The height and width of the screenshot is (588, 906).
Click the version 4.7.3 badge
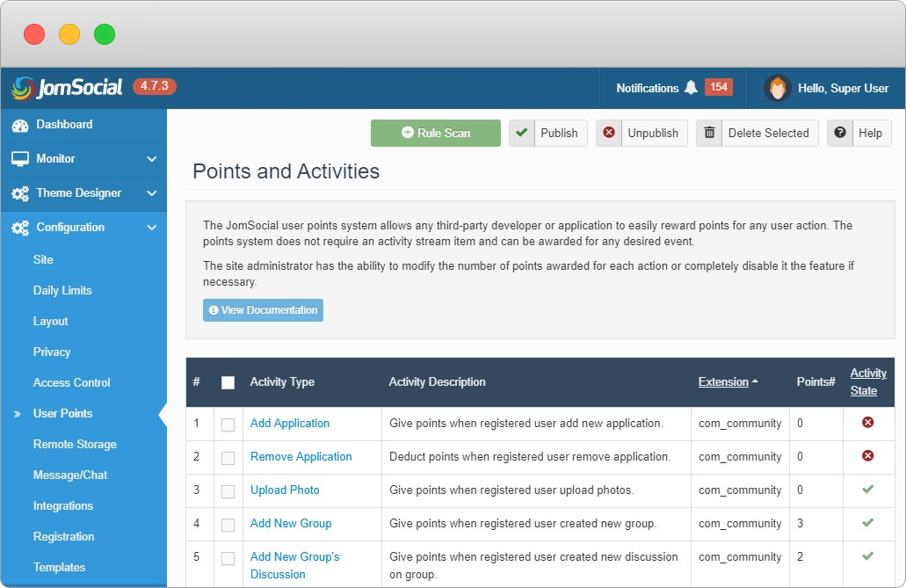pyautogui.click(x=155, y=86)
